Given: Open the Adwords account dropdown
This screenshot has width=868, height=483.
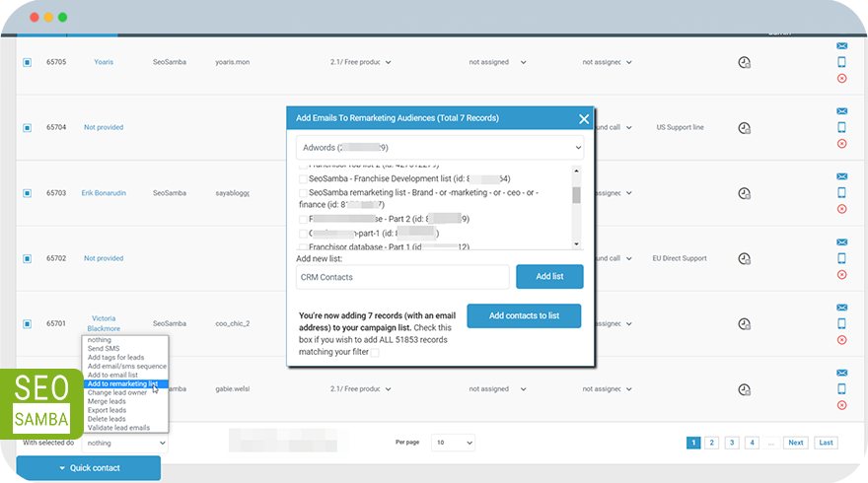Looking at the screenshot, I should click(440, 148).
